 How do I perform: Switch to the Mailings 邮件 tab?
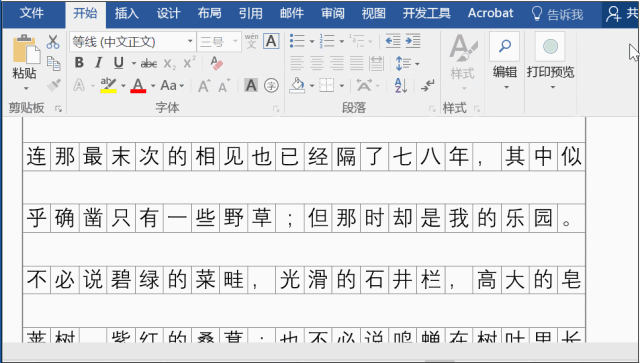(292, 13)
